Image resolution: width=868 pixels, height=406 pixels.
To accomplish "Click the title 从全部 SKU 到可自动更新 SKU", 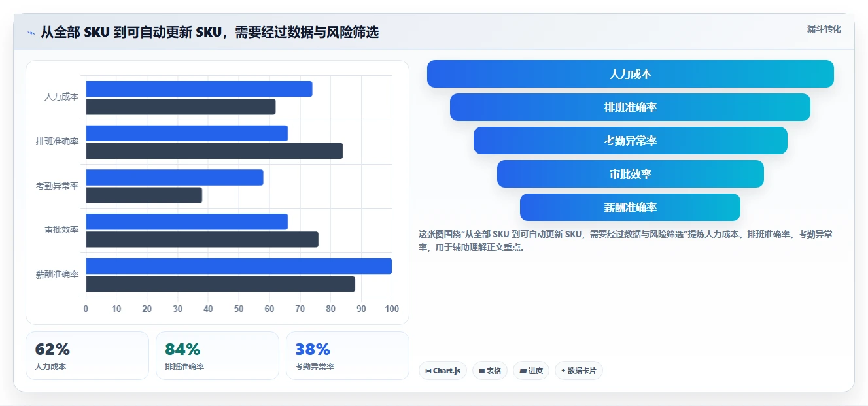I will (210, 32).
